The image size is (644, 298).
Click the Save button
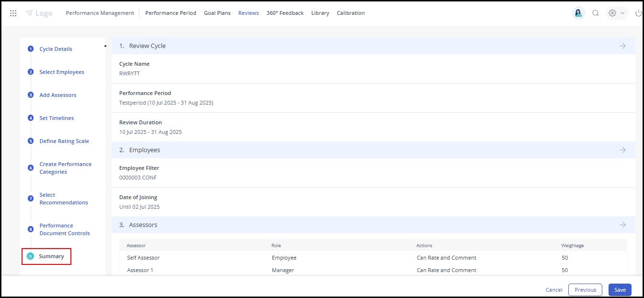(620, 290)
